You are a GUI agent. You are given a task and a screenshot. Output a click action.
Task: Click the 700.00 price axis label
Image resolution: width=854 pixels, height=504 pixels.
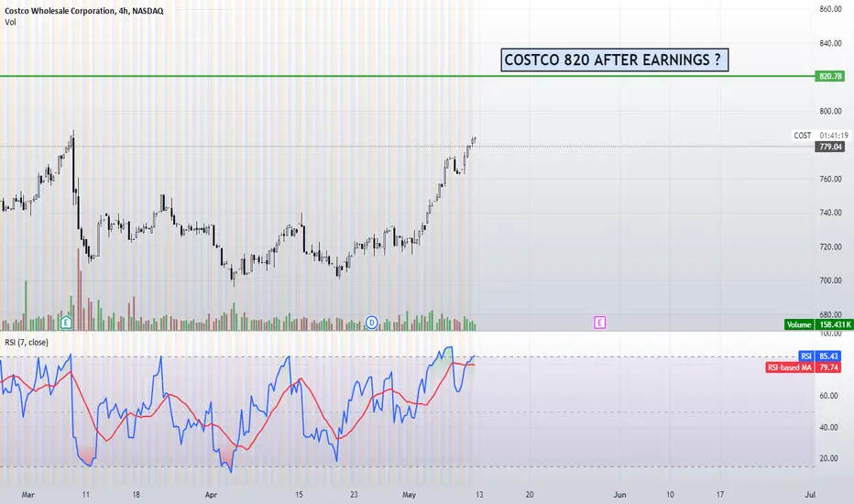click(830, 280)
